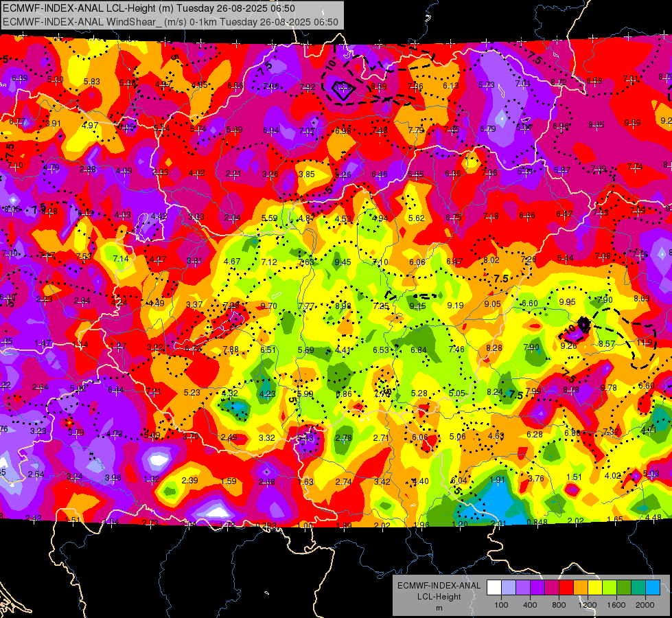Click the 9.26 grid value
This screenshot has height=618, width=672.
pyautogui.click(x=568, y=345)
